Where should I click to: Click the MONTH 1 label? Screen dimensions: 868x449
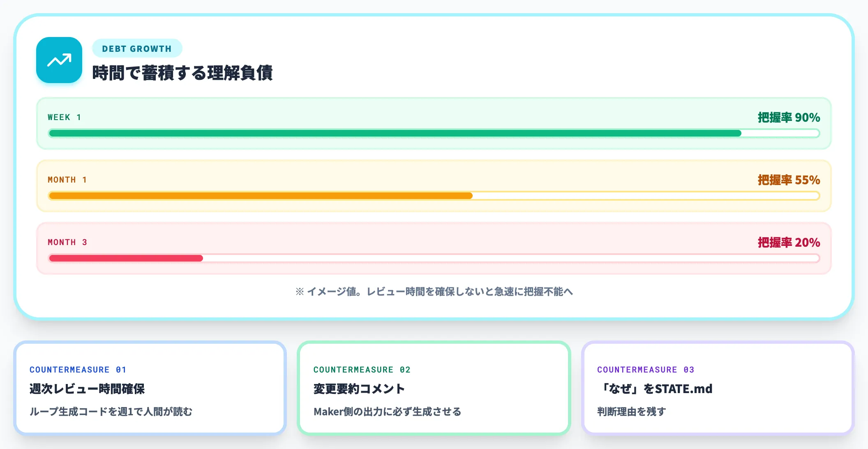pyautogui.click(x=67, y=180)
